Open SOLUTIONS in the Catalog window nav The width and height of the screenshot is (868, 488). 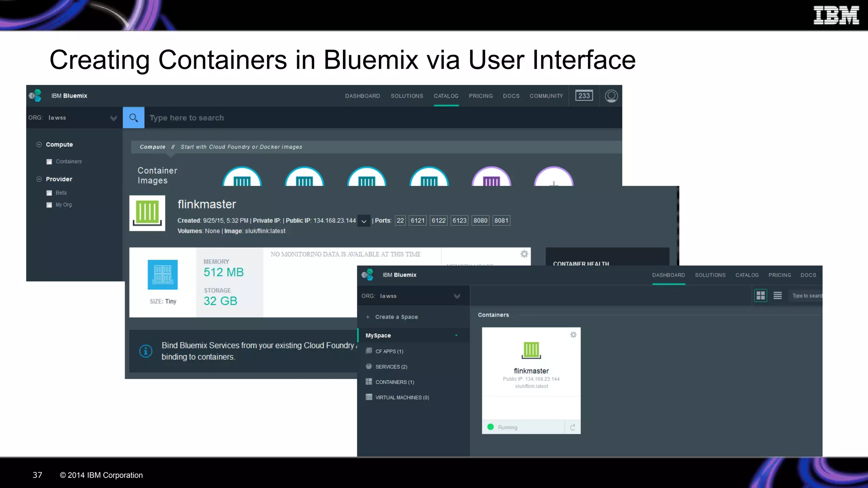coord(407,96)
